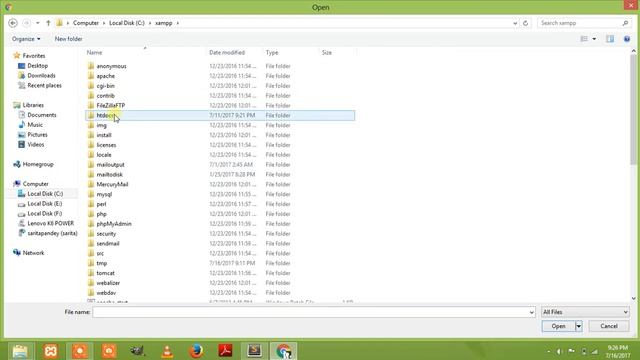This screenshot has width=640, height=360.
Task: Select the phpMyAdmin folder icon
Action: (91, 224)
